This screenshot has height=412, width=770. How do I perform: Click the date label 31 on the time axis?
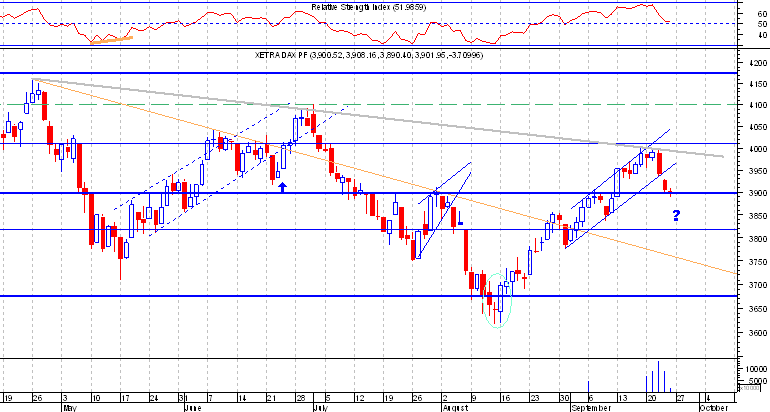click(183, 398)
